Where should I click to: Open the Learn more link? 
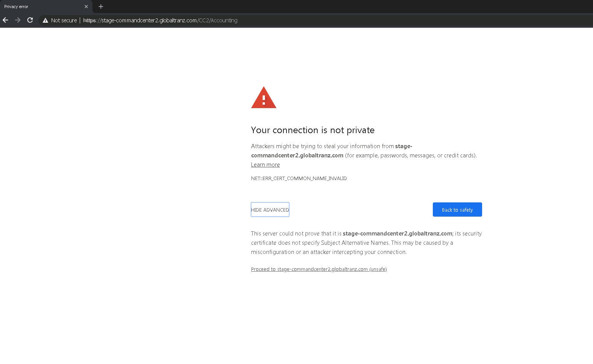click(x=265, y=165)
